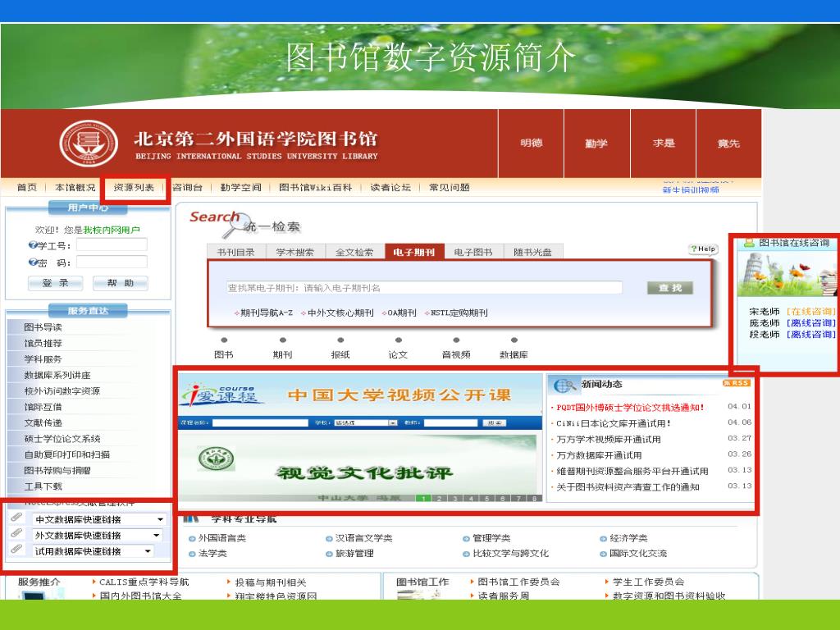The height and width of the screenshot is (630, 840).
Task: Switch to the 电子图书 search tab
Action: [x=473, y=252]
